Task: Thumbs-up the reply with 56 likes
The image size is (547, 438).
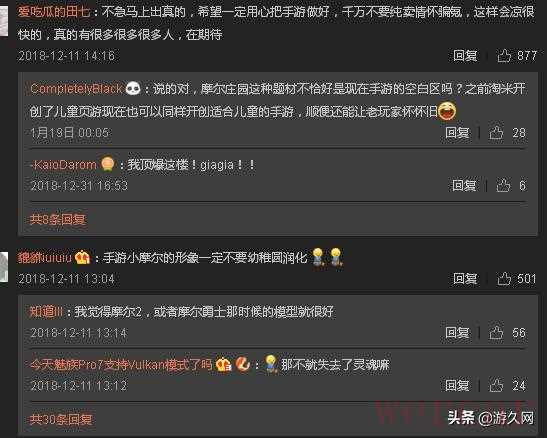Action: click(x=496, y=332)
